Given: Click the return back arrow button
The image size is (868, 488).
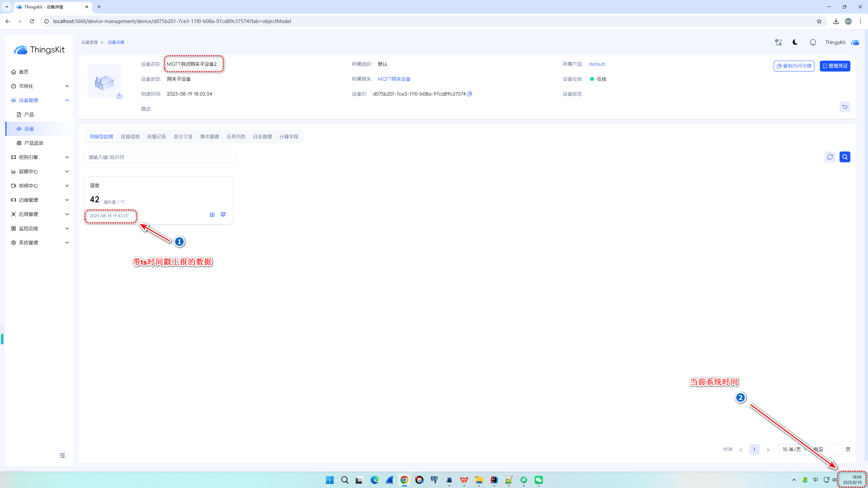Looking at the screenshot, I should click(x=845, y=107).
